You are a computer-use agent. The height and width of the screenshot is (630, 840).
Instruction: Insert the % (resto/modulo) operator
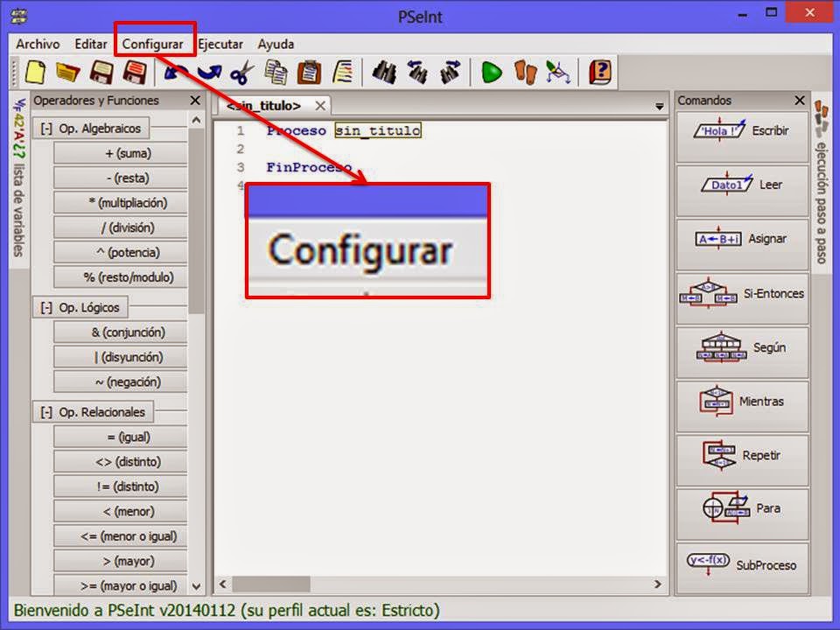pos(121,277)
